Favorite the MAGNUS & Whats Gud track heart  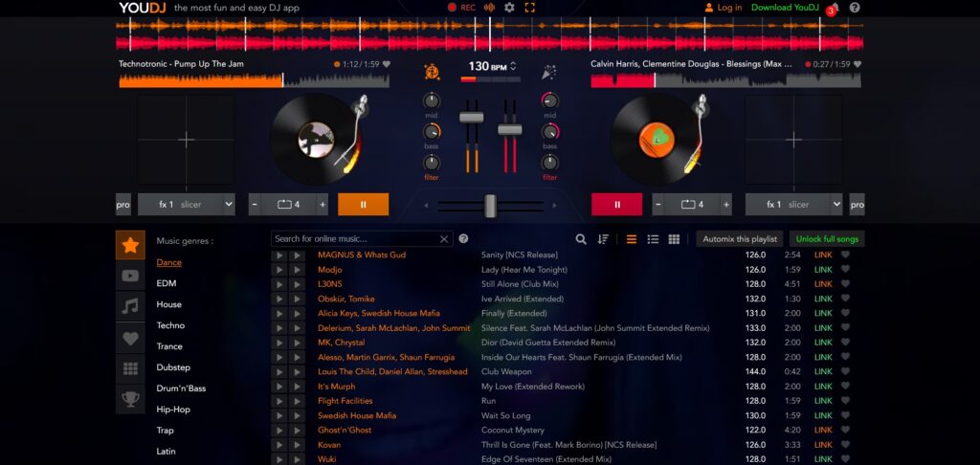click(845, 255)
